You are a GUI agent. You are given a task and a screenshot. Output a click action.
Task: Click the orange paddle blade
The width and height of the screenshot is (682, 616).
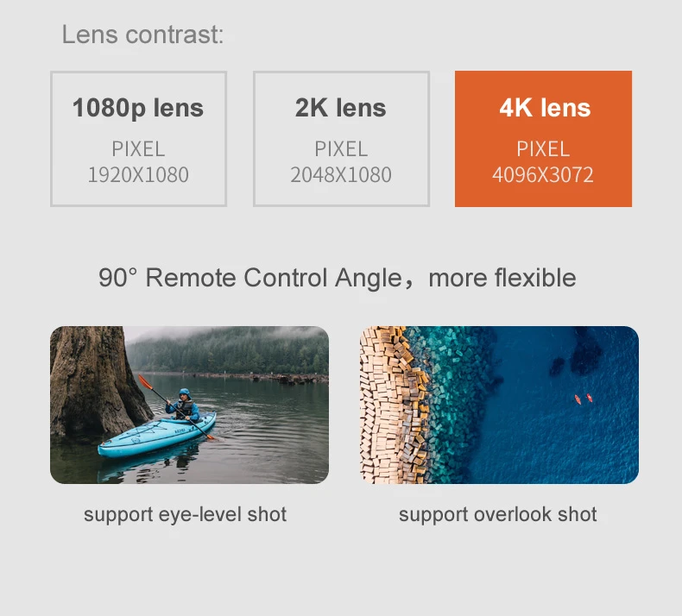(x=145, y=381)
